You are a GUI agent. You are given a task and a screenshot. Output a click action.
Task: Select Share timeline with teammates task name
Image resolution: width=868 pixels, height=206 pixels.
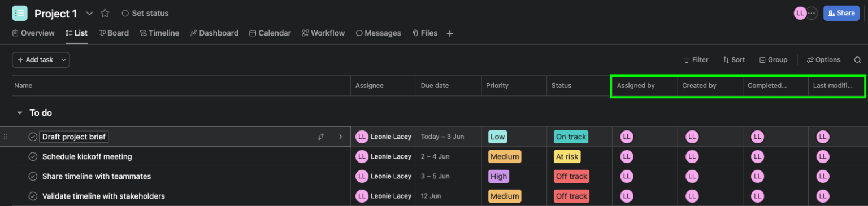point(97,176)
